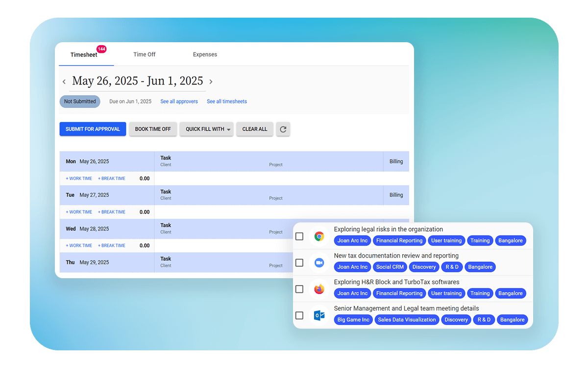Viewport: 588px width, 368px height.
Task: Click Bangalore tag in tax documentation row
Action: click(480, 267)
